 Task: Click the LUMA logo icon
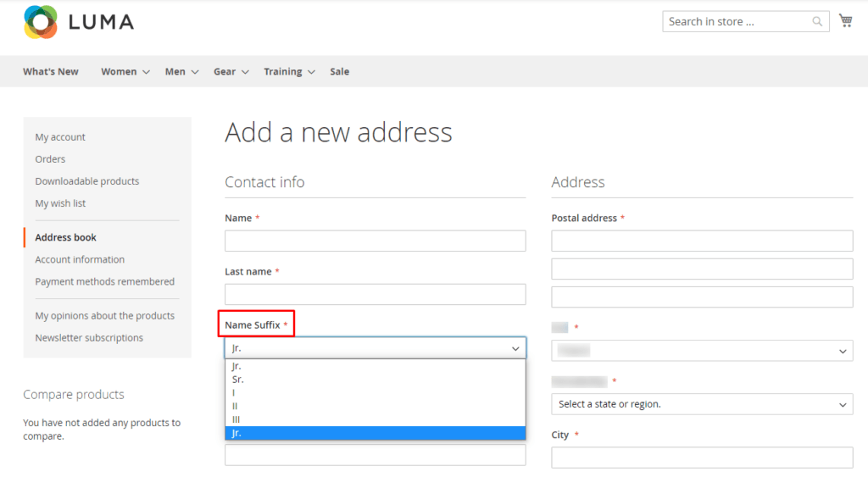(41, 22)
